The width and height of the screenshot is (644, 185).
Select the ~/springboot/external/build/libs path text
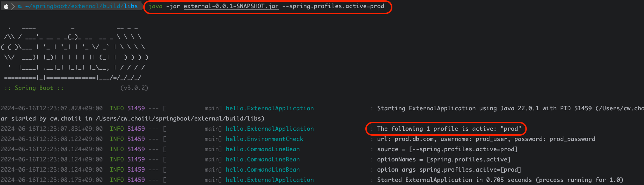[x=81, y=6]
